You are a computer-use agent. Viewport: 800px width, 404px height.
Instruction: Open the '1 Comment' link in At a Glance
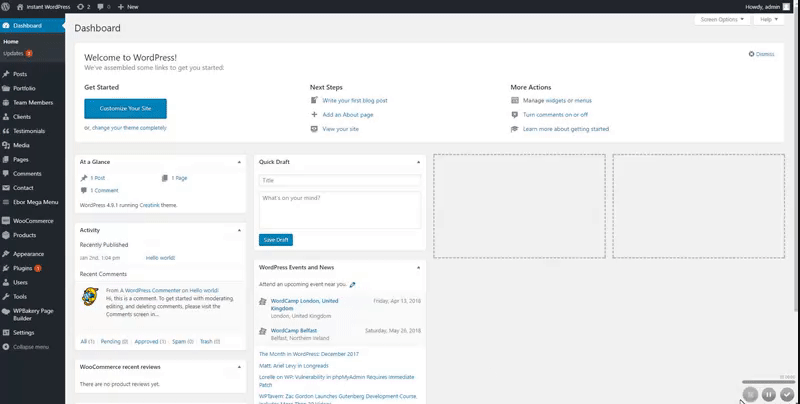pos(104,191)
